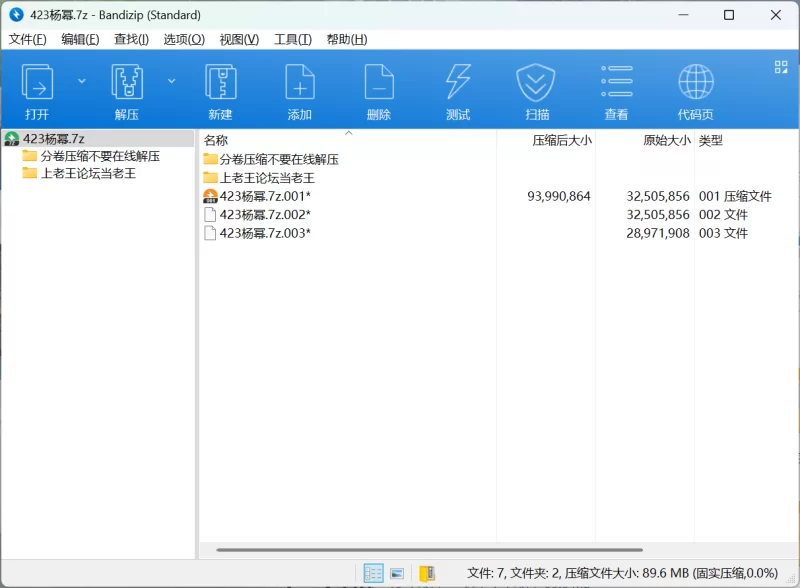Viewport: 800px width, 588px height.
Task: Switch to details list view in status bar
Action: [373, 573]
